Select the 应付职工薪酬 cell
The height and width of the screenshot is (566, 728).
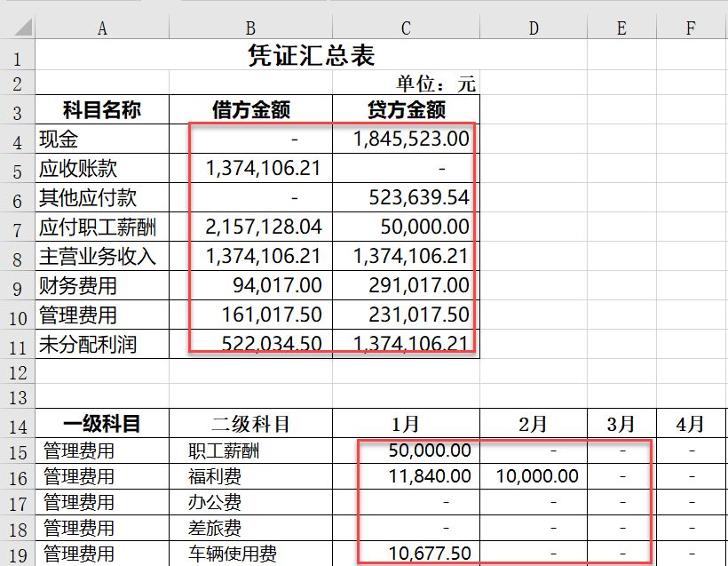pyautogui.click(x=102, y=226)
